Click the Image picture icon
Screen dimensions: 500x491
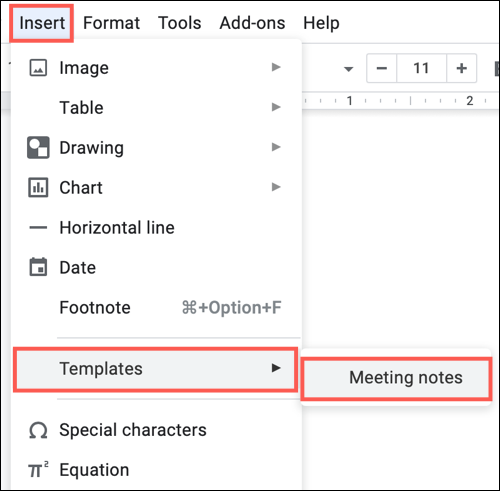pyautogui.click(x=38, y=68)
